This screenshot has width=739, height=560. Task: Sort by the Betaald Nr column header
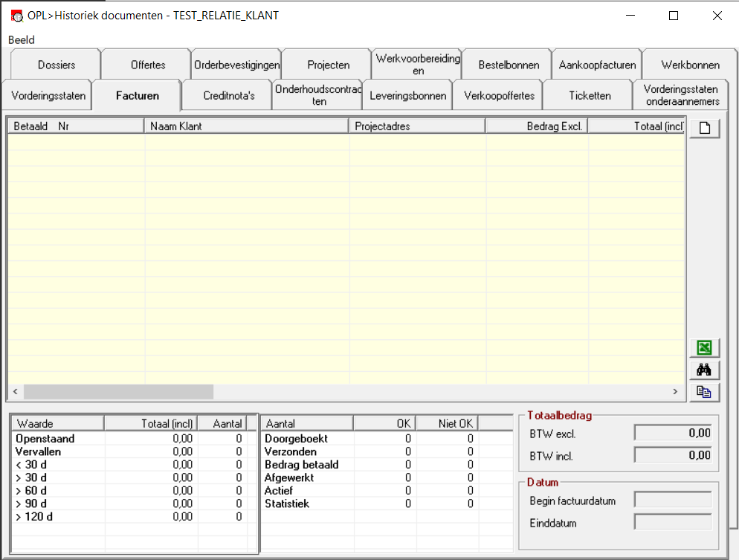pyautogui.click(x=76, y=126)
